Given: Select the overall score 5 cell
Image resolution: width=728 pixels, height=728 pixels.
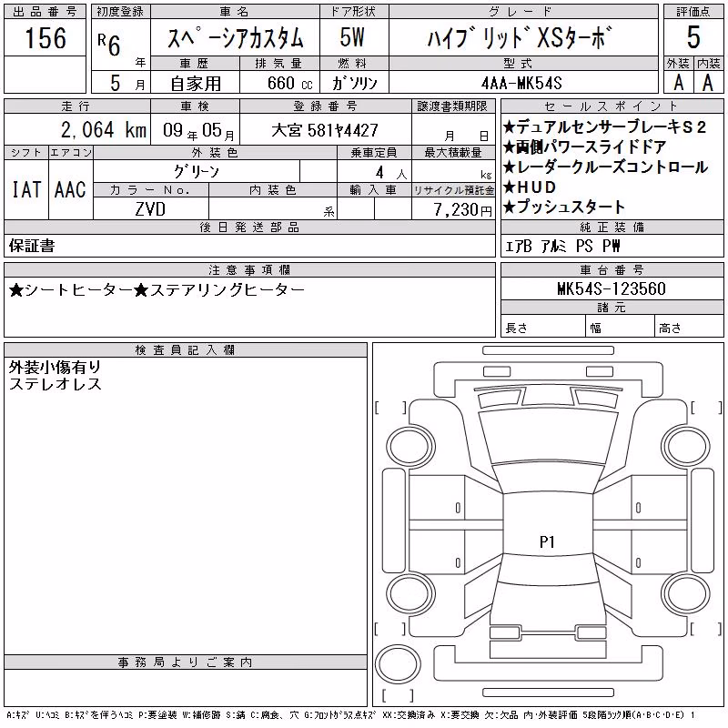Looking at the screenshot, I should point(693,37).
